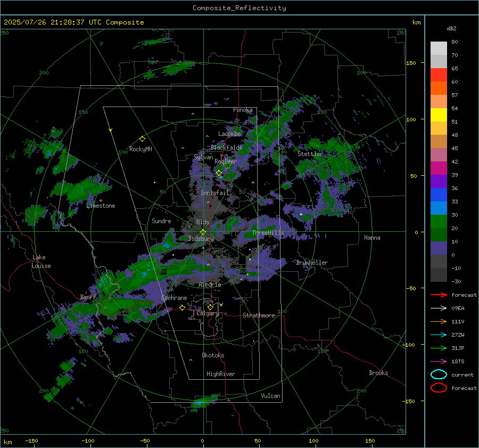The image size is (479, 448).
Task: Click the yellow diamond marker below Cochrane
Action: [182, 307]
